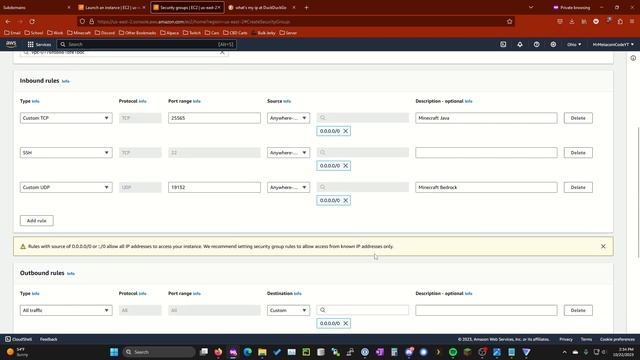Open Microsoft Edge from taskbar
640x360 pixels.
(247, 352)
